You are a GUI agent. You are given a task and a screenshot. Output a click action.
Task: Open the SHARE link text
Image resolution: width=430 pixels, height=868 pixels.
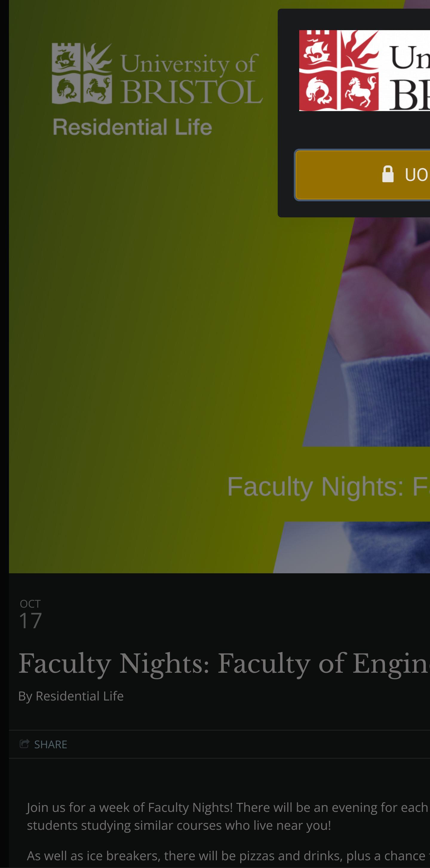[x=50, y=744]
